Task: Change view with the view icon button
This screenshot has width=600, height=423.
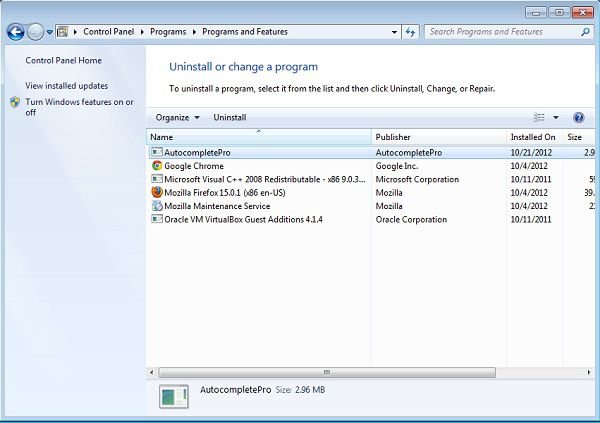Action: pos(539,117)
